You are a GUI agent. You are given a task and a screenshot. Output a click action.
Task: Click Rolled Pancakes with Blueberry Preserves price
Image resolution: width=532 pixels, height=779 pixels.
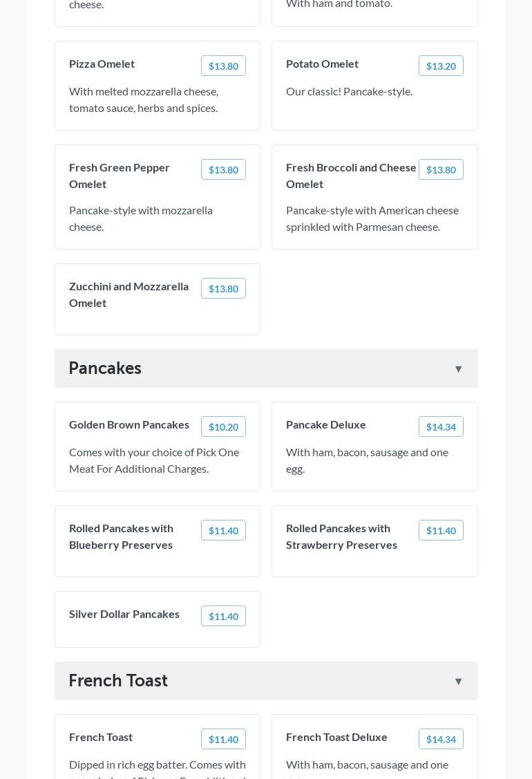223,531
